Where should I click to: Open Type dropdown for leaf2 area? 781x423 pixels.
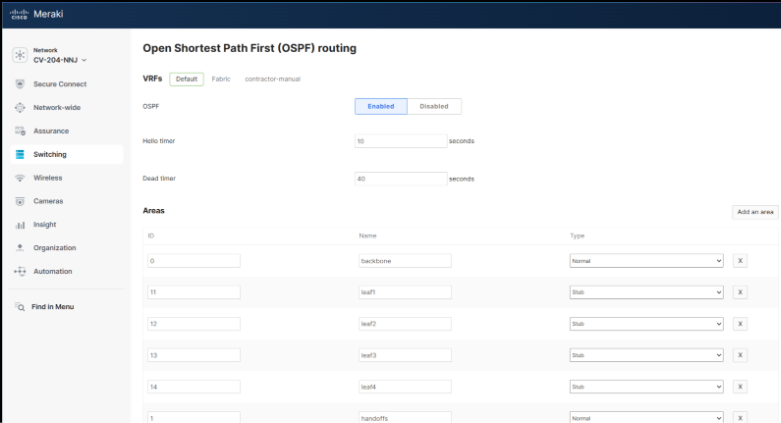click(x=647, y=324)
